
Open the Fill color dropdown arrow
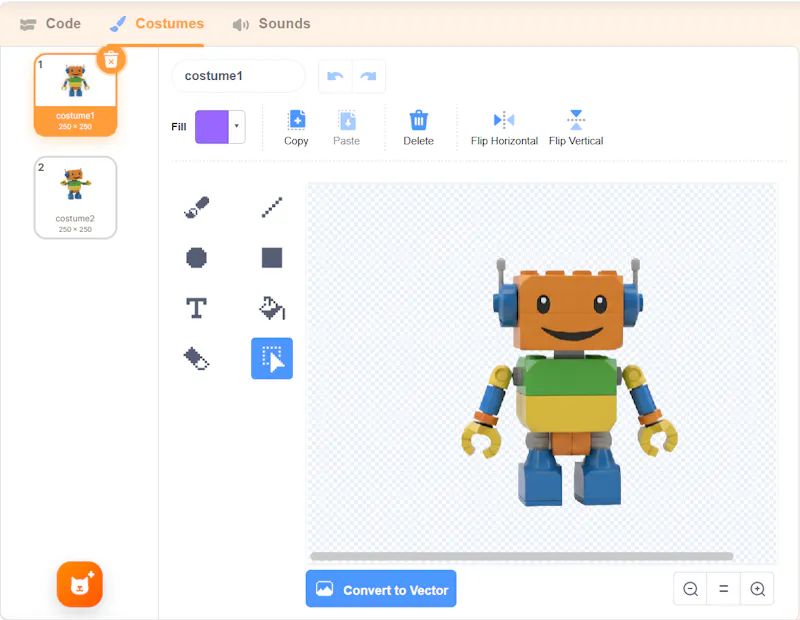click(x=237, y=126)
